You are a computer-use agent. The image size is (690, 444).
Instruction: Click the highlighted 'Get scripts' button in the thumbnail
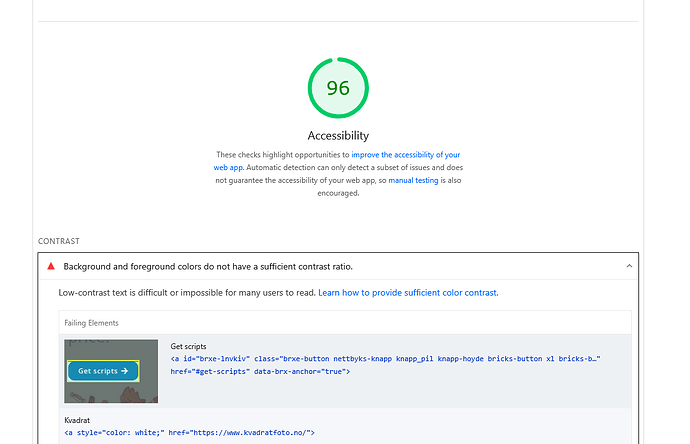(103, 371)
